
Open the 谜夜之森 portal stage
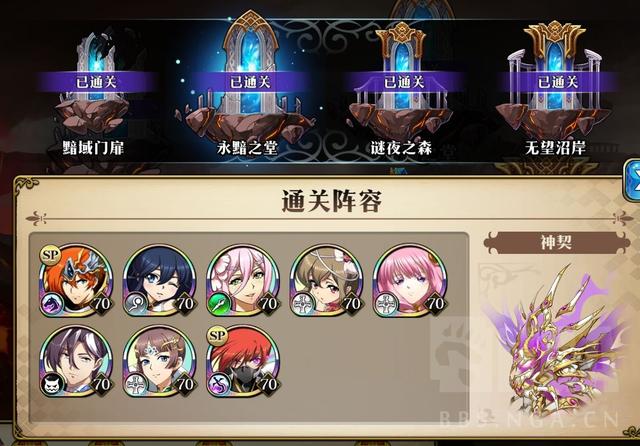pyautogui.click(x=401, y=92)
